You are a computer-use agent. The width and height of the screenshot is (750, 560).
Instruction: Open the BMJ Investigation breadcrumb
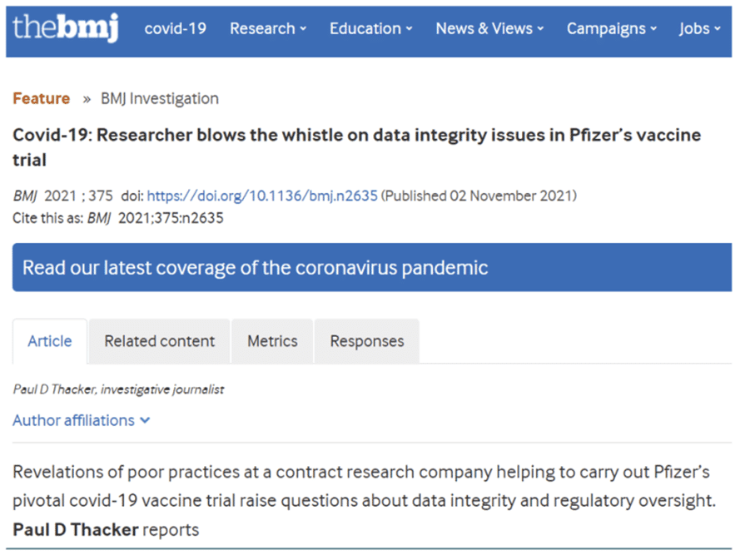(160, 98)
